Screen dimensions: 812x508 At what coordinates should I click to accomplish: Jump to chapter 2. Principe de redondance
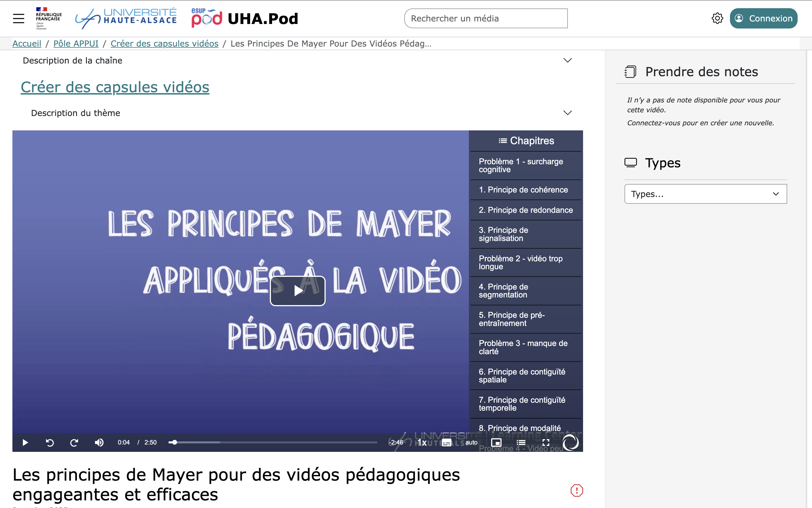[526, 210]
